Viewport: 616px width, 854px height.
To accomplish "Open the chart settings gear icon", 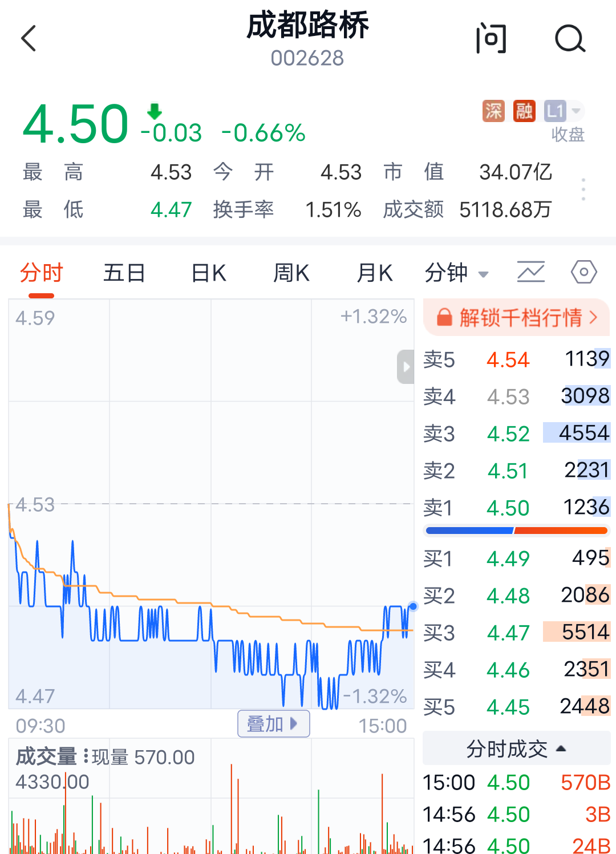I will point(583,273).
